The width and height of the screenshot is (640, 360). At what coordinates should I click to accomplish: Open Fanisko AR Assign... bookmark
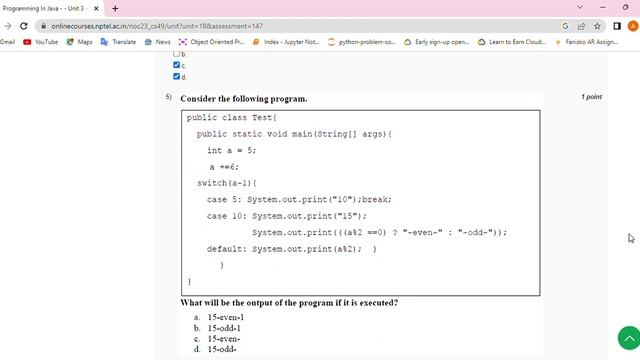click(587, 42)
